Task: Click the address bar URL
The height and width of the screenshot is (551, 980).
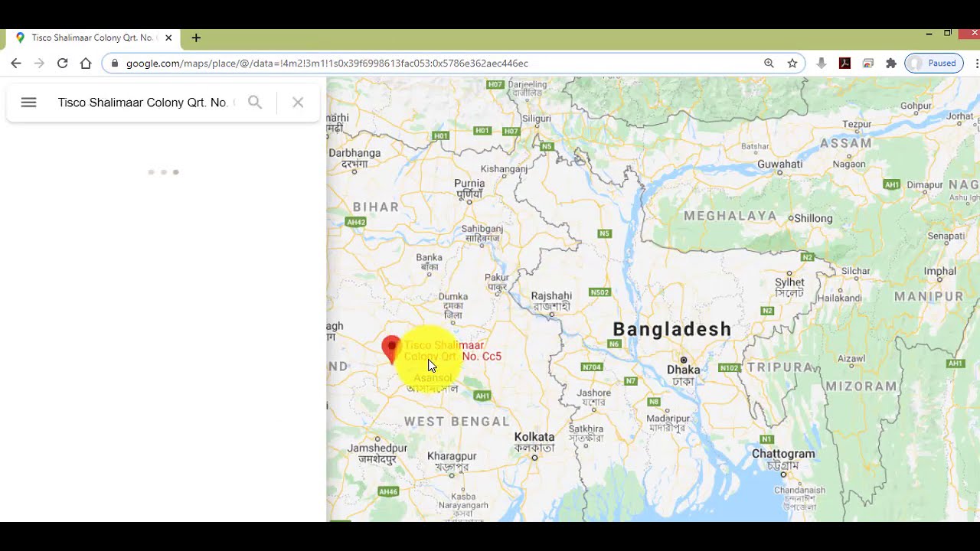Action: tap(327, 64)
